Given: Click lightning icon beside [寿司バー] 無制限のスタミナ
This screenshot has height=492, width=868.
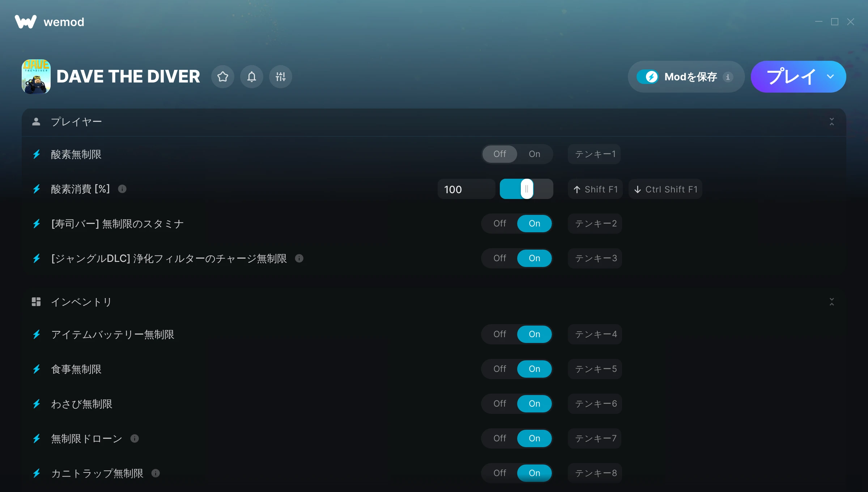Looking at the screenshot, I should pyautogui.click(x=37, y=224).
